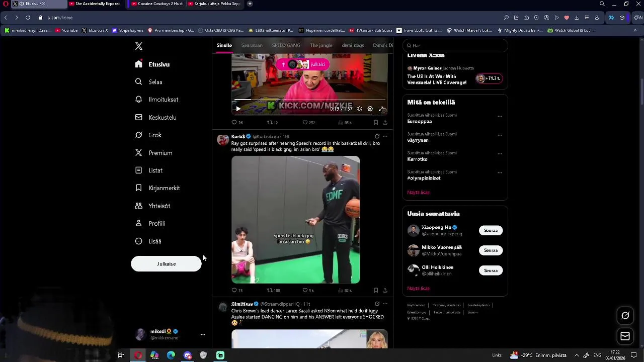Open options for väyrynen trend
The image size is (644, 362).
(500, 135)
